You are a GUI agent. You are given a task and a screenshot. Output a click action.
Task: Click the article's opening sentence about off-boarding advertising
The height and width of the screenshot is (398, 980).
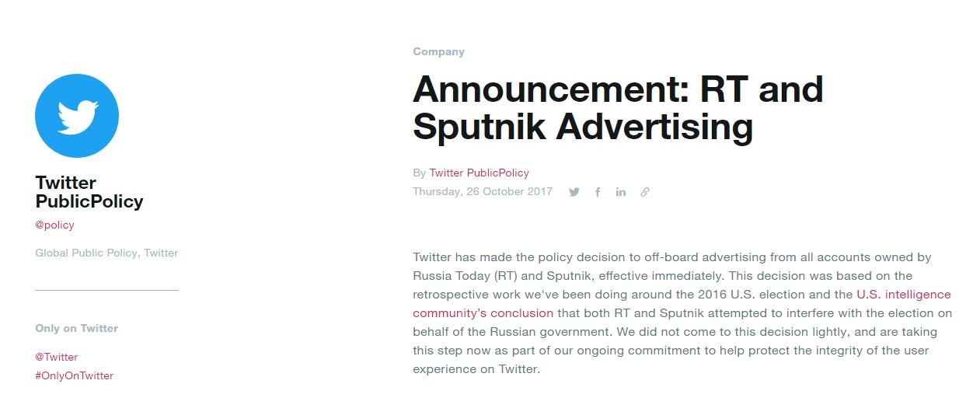point(671,266)
